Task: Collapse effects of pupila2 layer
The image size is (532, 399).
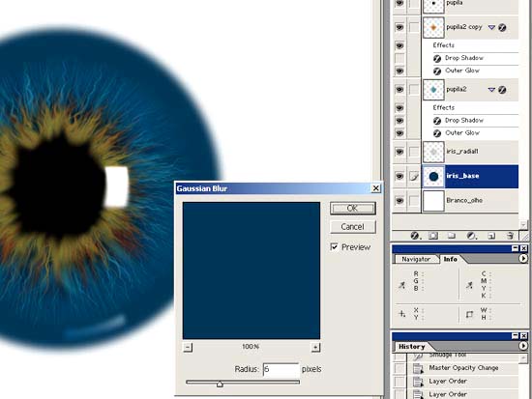Action: (x=491, y=90)
